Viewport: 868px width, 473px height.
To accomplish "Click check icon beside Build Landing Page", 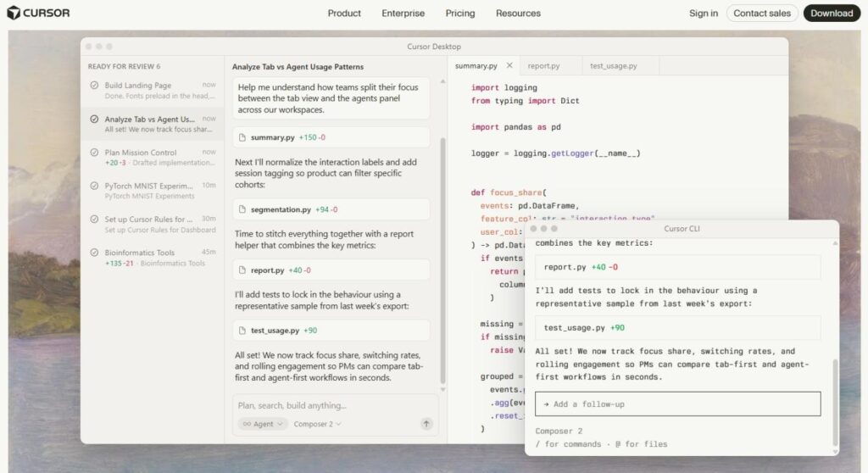I will [94, 86].
